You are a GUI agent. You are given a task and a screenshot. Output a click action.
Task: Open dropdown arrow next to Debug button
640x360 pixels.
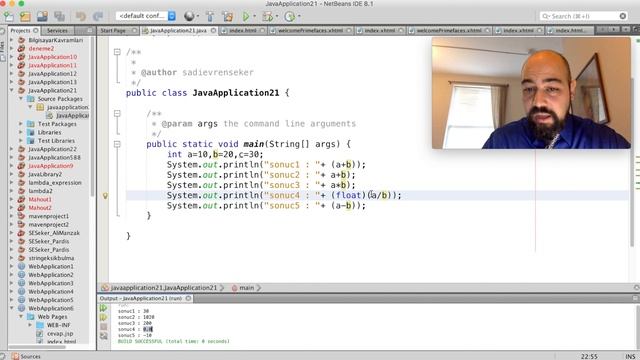(x=276, y=16)
